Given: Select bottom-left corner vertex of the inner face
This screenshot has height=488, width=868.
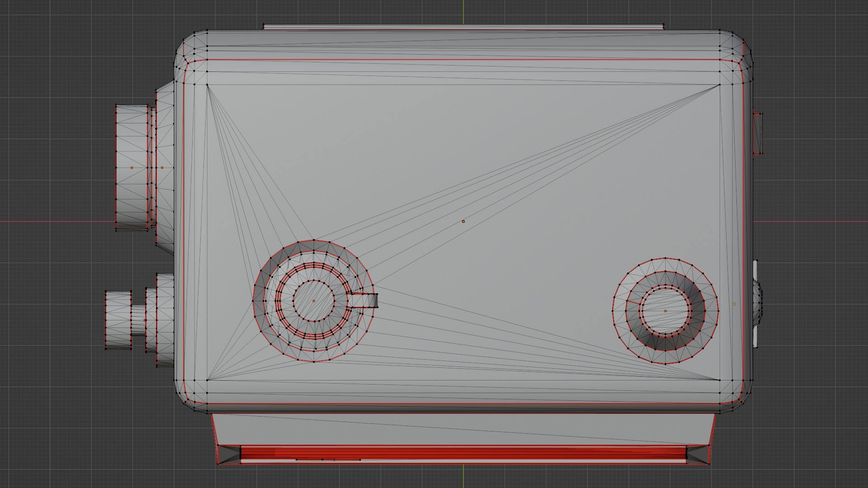Looking at the screenshot, I should pyautogui.click(x=207, y=380).
